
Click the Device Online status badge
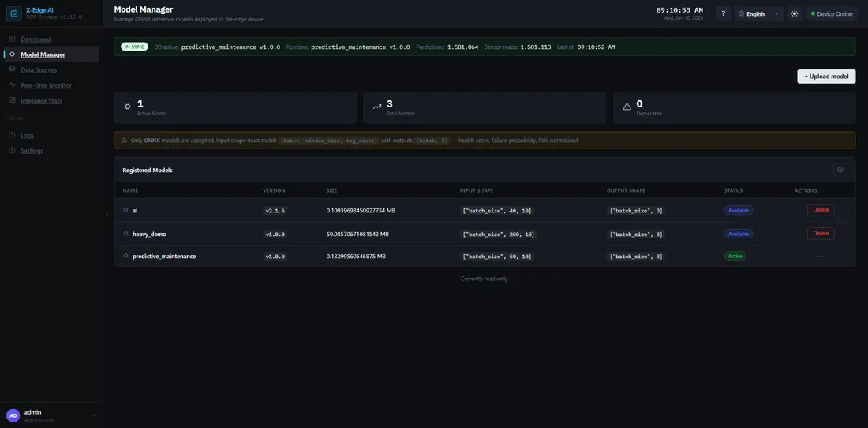pos(832,14)
